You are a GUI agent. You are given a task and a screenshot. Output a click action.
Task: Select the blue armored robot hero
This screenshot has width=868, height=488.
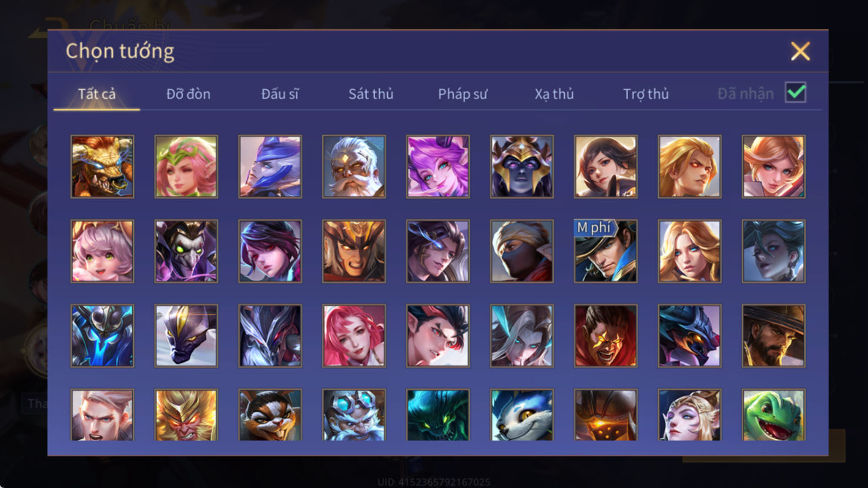coord(102,336)
